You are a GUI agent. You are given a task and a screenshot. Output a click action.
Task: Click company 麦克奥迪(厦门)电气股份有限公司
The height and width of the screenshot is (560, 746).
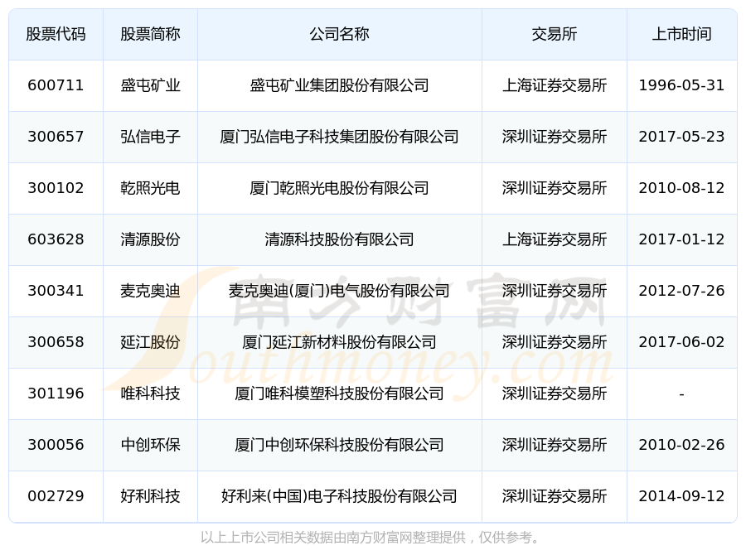pos(340,291)
